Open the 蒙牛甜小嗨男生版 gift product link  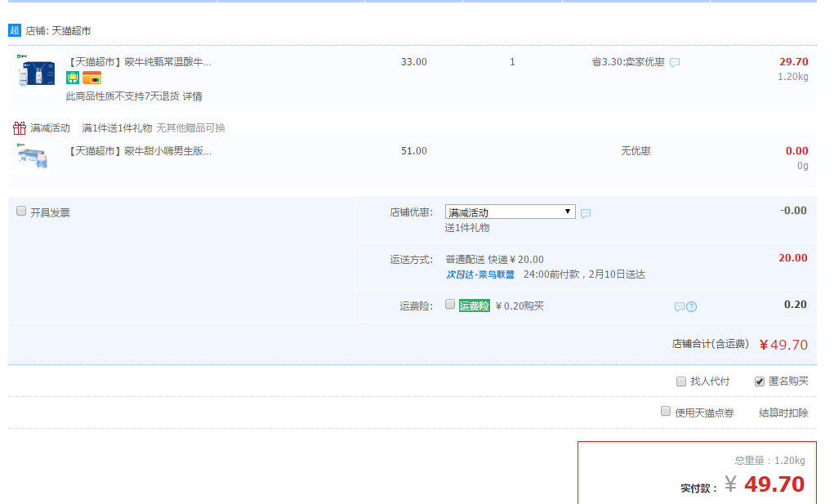pyautogui.click(x=139, y=151)
